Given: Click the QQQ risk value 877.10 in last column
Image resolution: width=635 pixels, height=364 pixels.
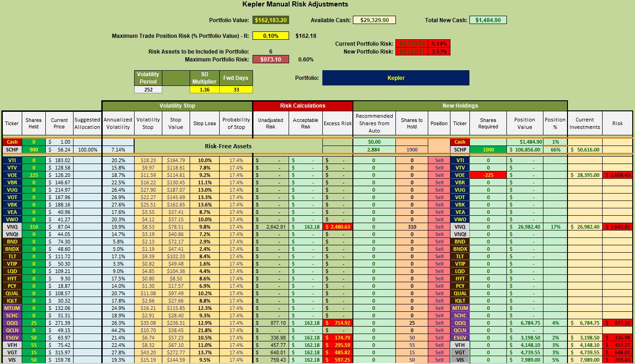Looking at the screenshot, I should pos(617,323).
